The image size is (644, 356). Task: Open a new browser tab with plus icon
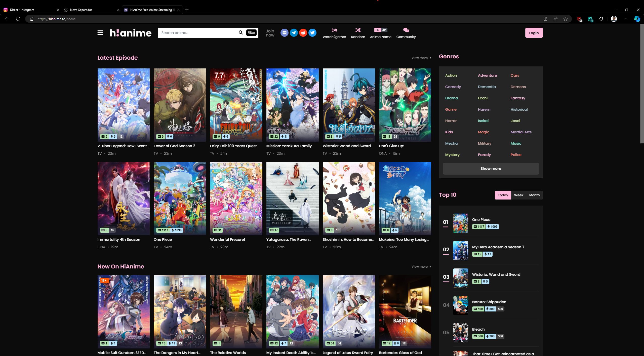click(x=187, y=10)
